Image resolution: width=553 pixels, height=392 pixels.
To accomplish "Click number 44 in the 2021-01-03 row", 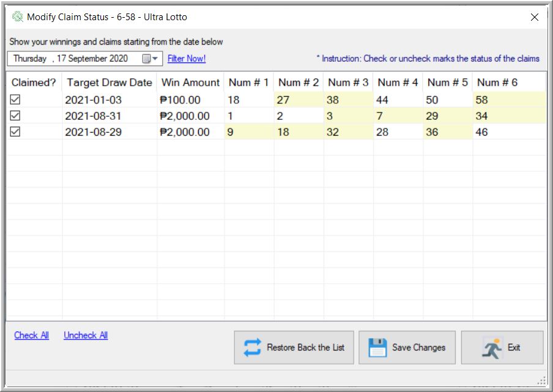I will (398, 100).
